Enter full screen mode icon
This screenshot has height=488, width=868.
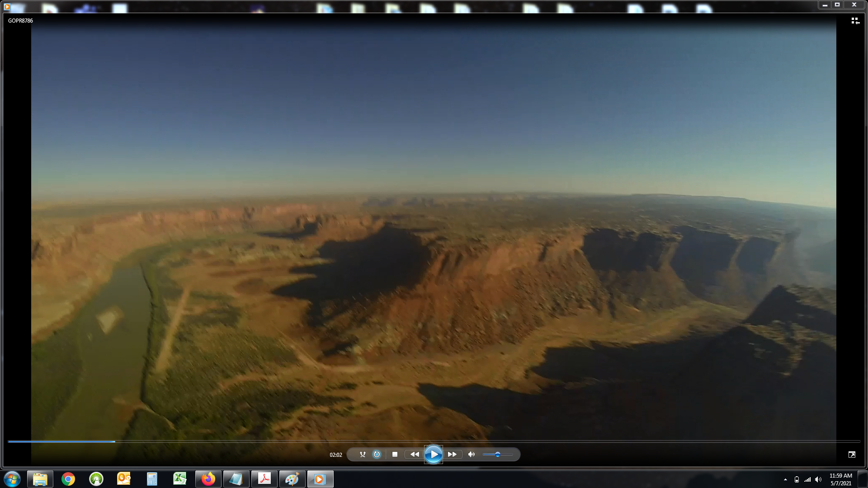click(852, 455)
